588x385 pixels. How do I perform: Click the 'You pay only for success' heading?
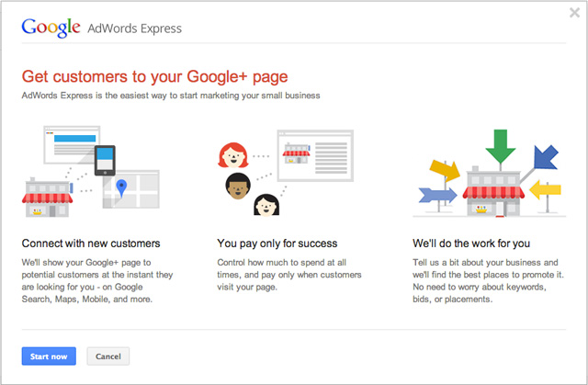pyautogui.click(x=277, y=243)
